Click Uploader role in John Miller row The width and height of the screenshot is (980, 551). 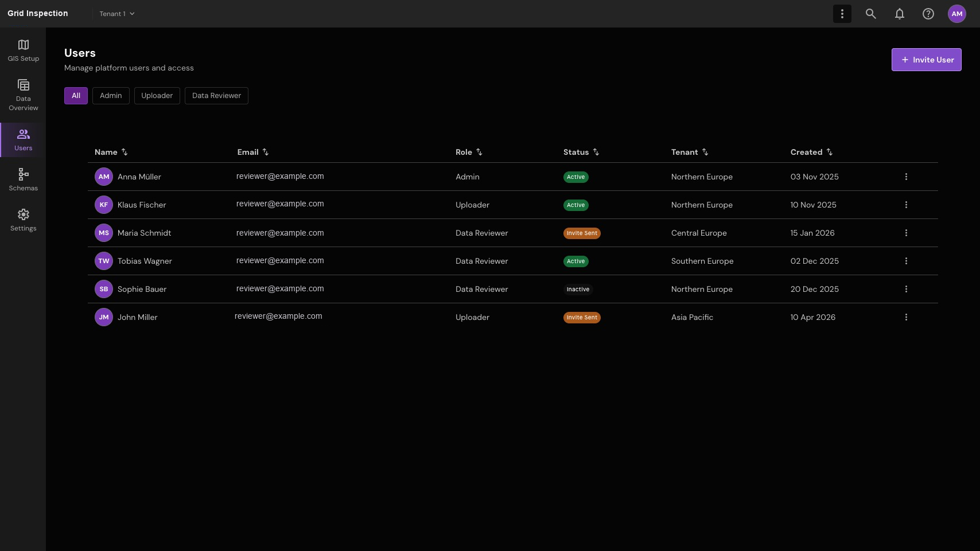[472, 317]
